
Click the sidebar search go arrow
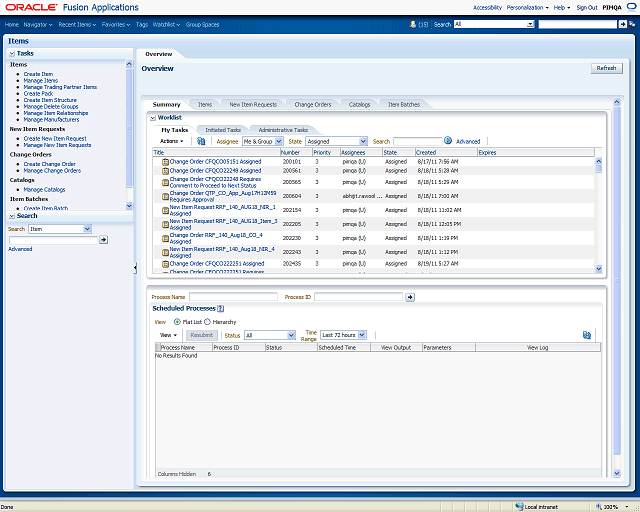point(104,240)
